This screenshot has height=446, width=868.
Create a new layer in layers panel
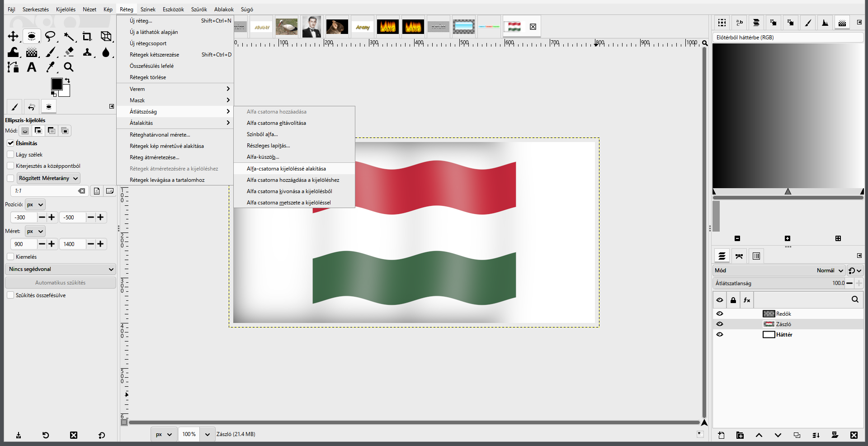tap(721, 435)
